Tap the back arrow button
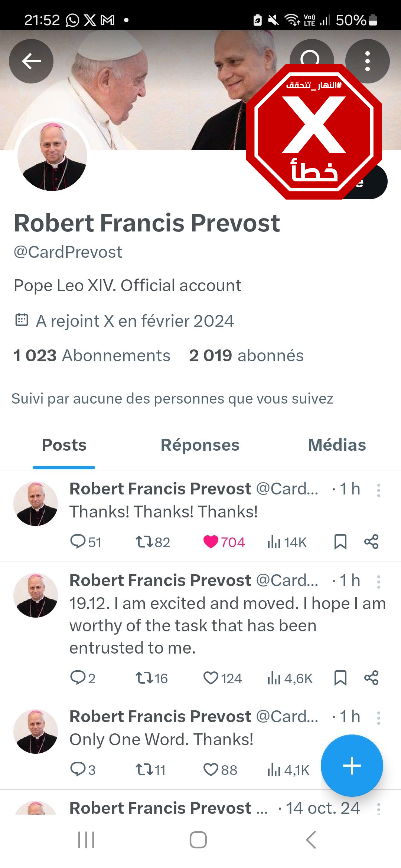Screen dimensions: 401x868 pos(31,61)
